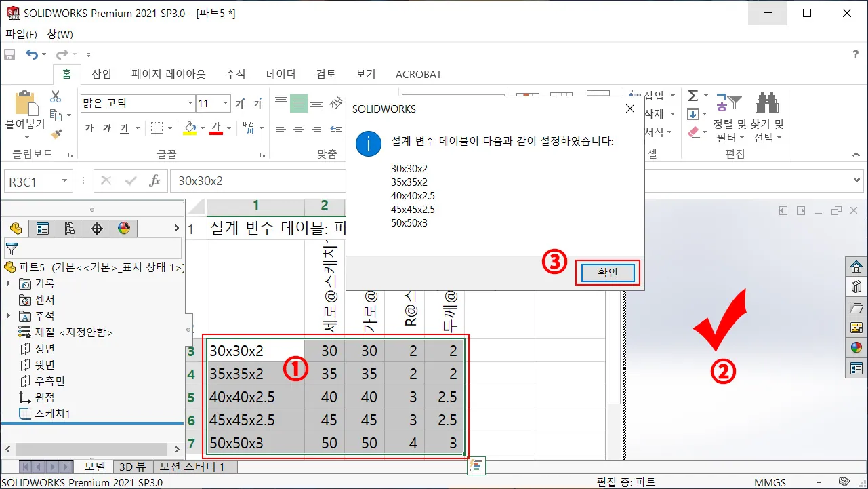Click the Fill down arrow icon
Screen dimensions: 868x489
[x=693, y=114]
